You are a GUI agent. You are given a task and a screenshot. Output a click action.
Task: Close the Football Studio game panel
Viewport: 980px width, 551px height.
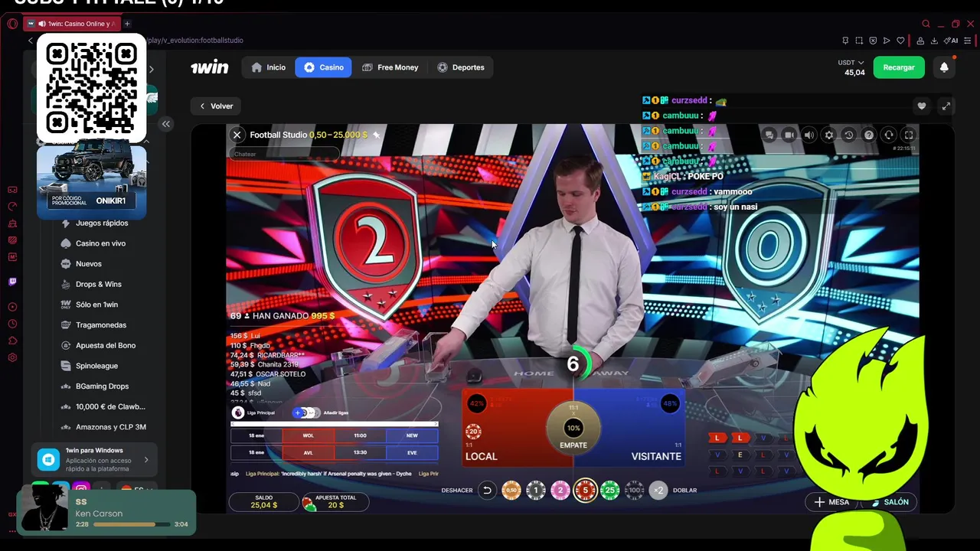tap(237, 135)
